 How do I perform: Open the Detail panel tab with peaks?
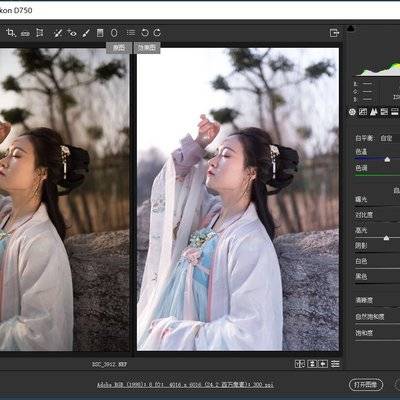374,112
